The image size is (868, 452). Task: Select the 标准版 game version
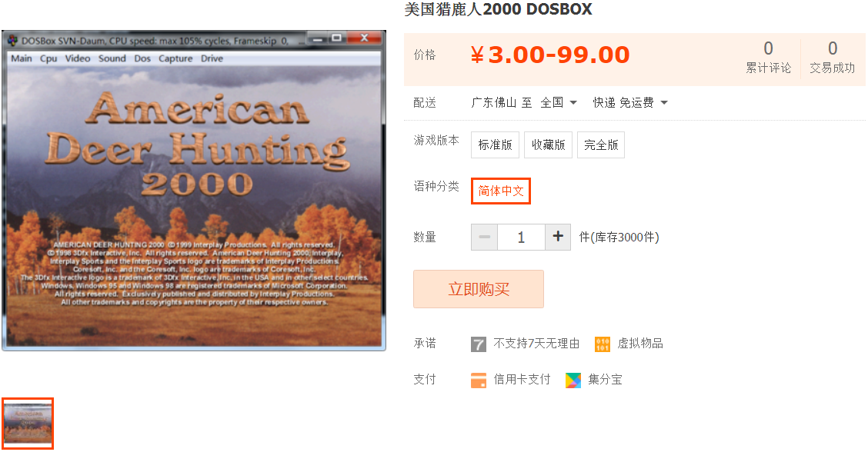495,145
